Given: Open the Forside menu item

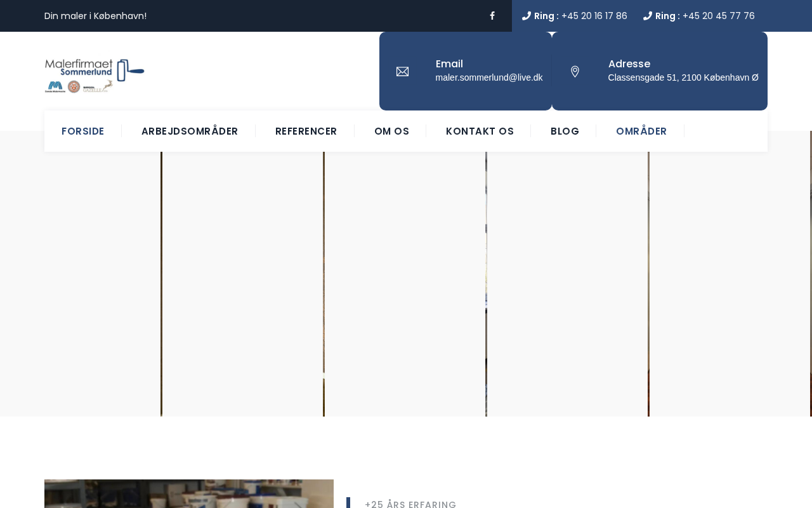Looking at the screenshot, I should tap(83, 131).
